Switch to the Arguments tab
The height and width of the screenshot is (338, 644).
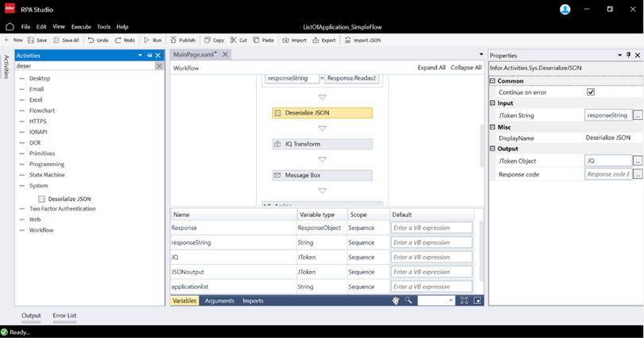219,301
